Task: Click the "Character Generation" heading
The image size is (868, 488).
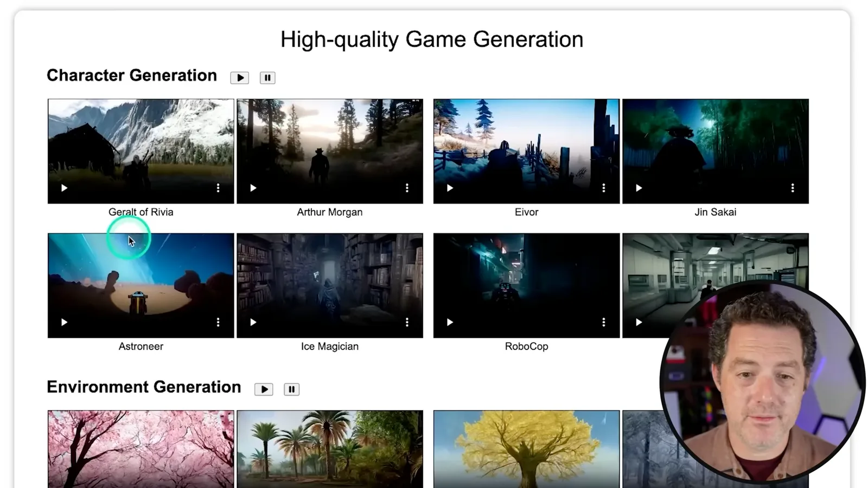Action: point(132,75)
